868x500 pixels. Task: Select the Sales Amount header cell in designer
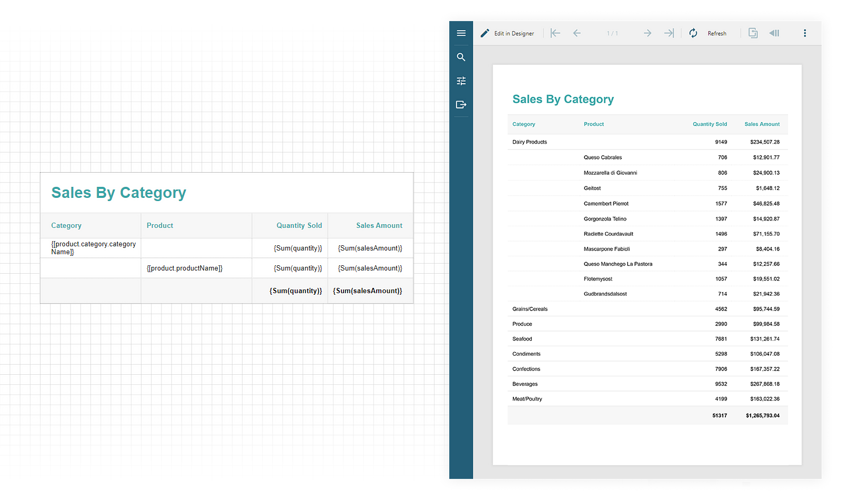pos(370,225)
